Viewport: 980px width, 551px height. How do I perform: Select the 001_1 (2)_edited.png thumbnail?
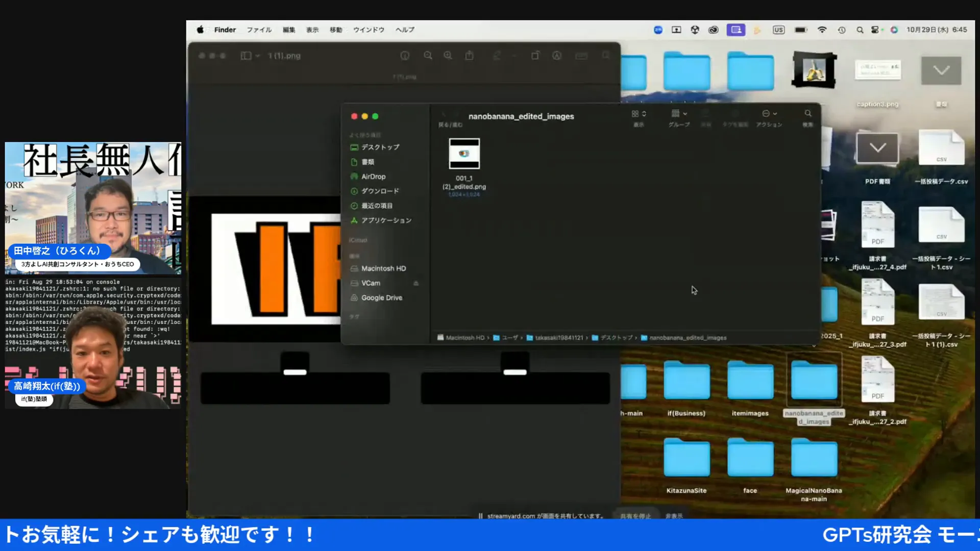tap(464, 154)
